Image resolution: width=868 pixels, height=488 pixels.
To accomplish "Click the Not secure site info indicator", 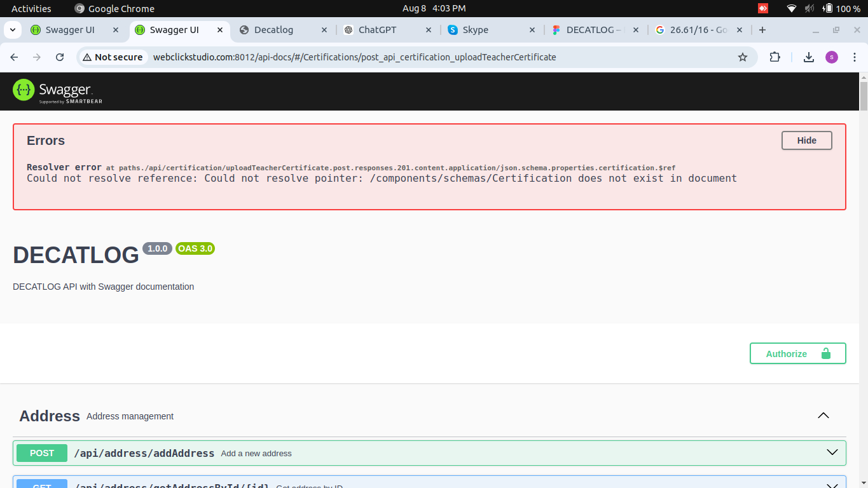I will (113, 57).
